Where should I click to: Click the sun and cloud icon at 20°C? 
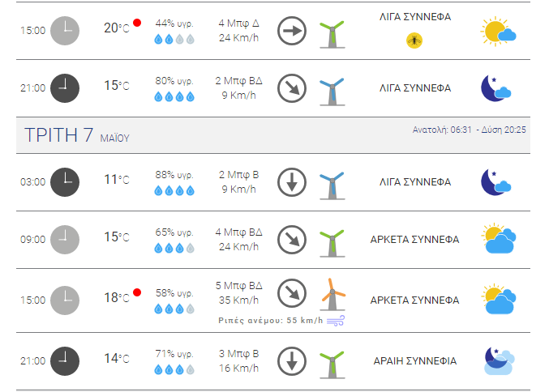tap(498, 32)
